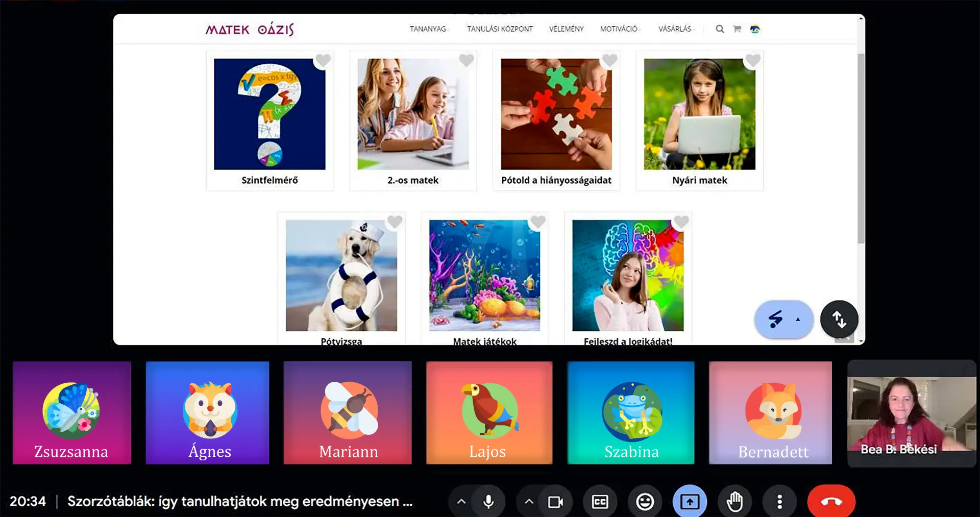Expand the blue floating button's arrow
The image size is (980, 517).
click(798, 320)
